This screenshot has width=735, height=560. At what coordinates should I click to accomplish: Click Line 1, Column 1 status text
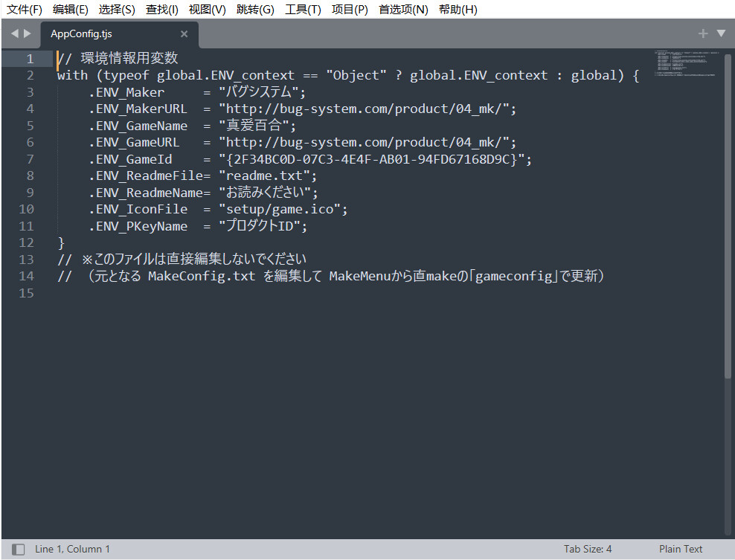72,549
